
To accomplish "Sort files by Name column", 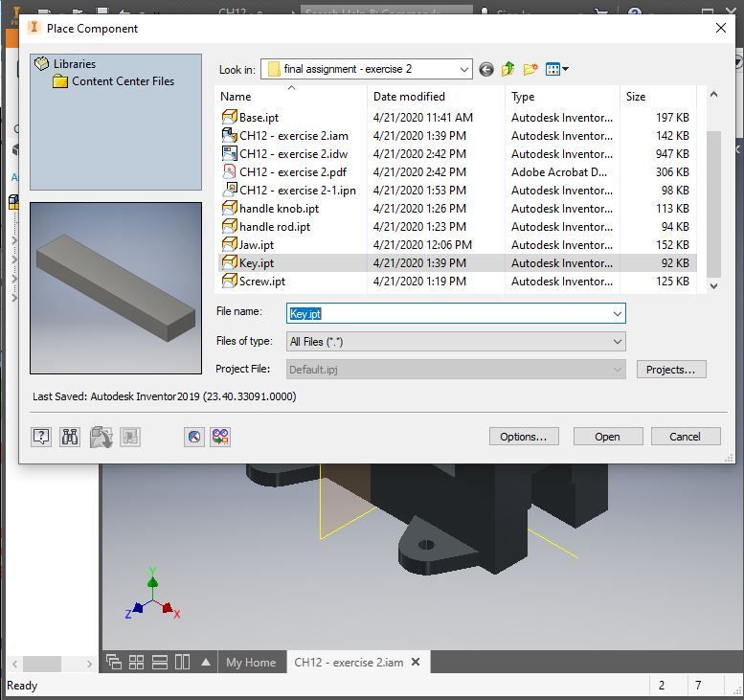I will tap(291, 97).
